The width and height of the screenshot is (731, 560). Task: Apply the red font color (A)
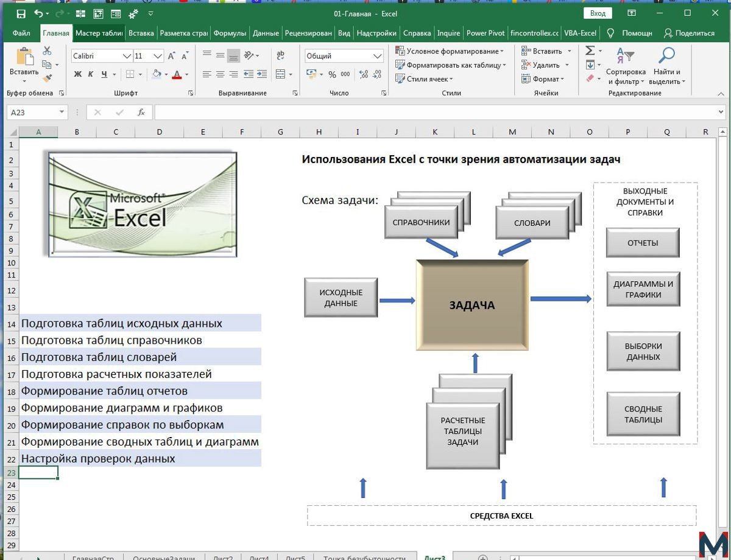pyautogui.click(x=177, y=74)
